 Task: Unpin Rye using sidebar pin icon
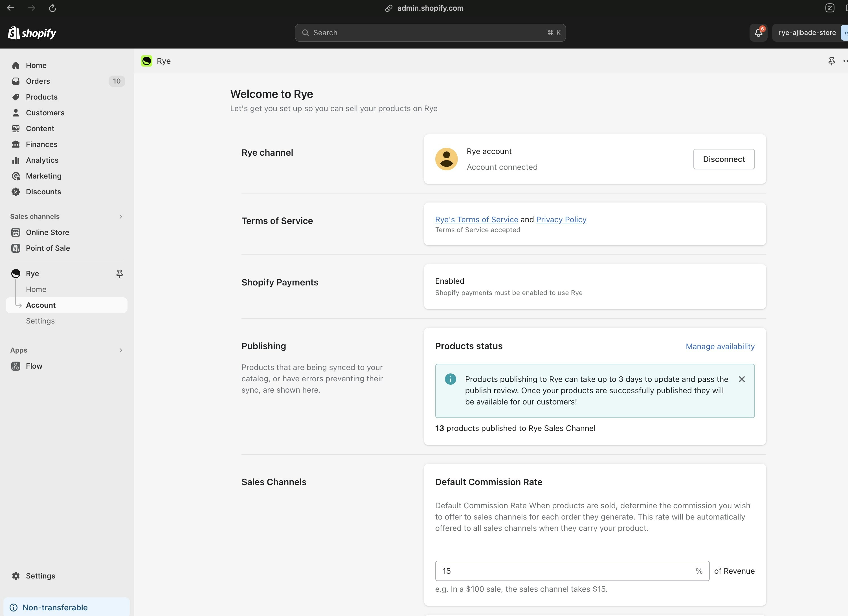119,274
